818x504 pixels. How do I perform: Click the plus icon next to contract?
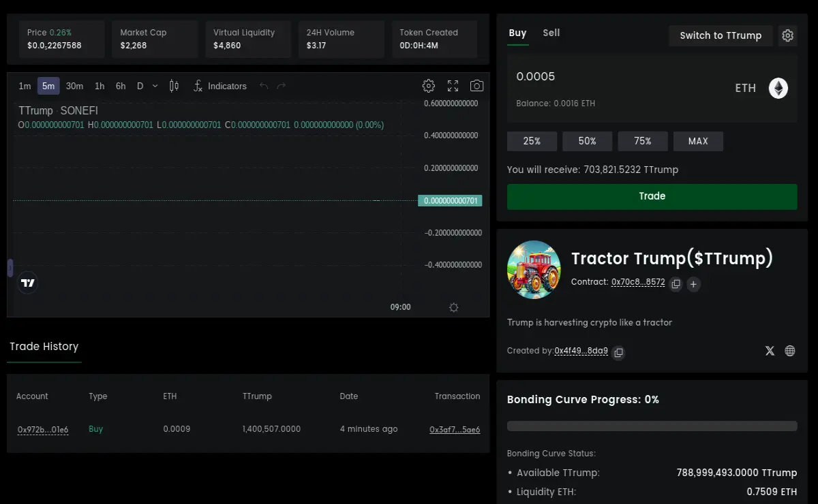tap(693, 284)
